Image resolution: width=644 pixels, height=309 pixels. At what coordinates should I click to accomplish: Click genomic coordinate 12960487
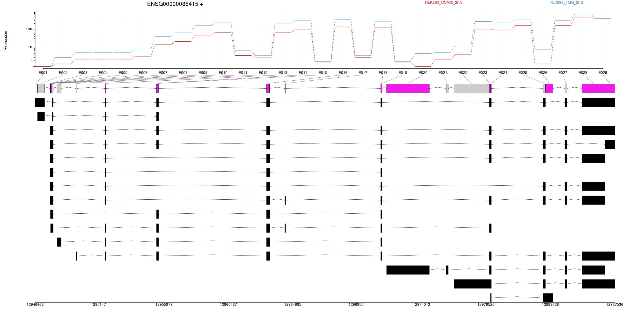click(228, 304)
